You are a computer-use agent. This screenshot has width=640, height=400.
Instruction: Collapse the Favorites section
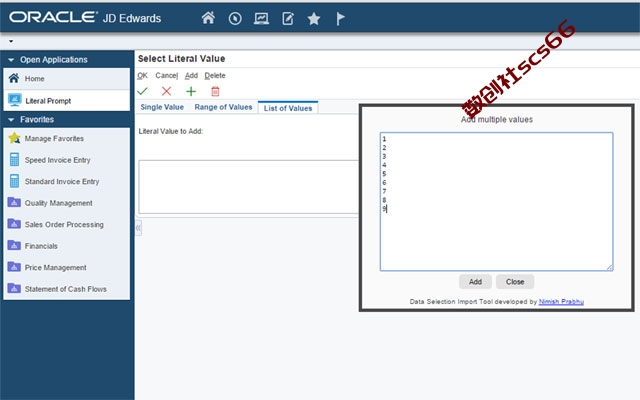pyautogui.click(x=11, y=120)
